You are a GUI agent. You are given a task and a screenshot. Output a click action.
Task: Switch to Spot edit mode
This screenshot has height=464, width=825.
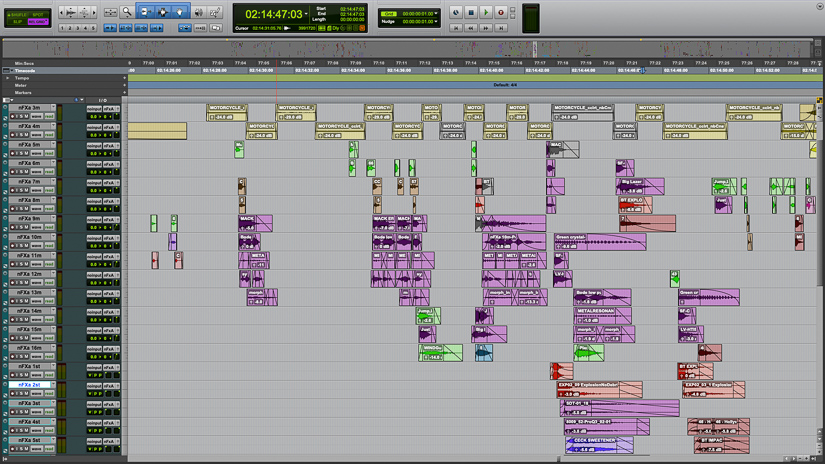(x=38, y=14)
